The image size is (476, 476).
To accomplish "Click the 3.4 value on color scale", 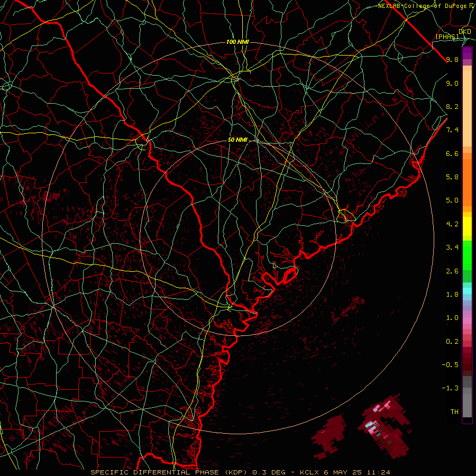I will point(452,248).
